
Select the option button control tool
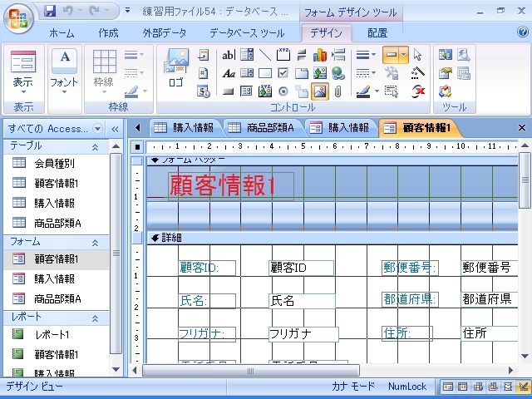(283, 91)
